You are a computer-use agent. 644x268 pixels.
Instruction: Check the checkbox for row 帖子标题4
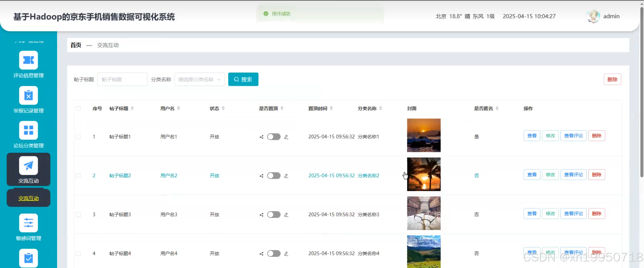(78, 254)
